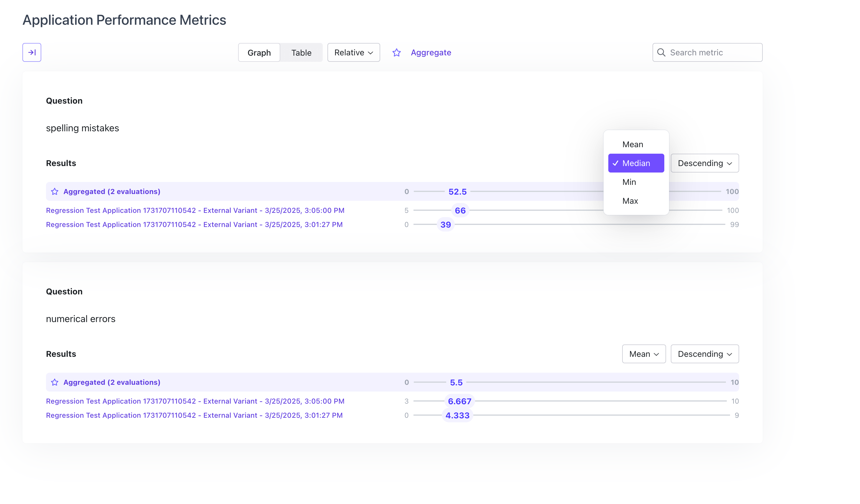Click the magnifier icon in the search box
This screenshot has height=504, width=860.
coord(661,52)
